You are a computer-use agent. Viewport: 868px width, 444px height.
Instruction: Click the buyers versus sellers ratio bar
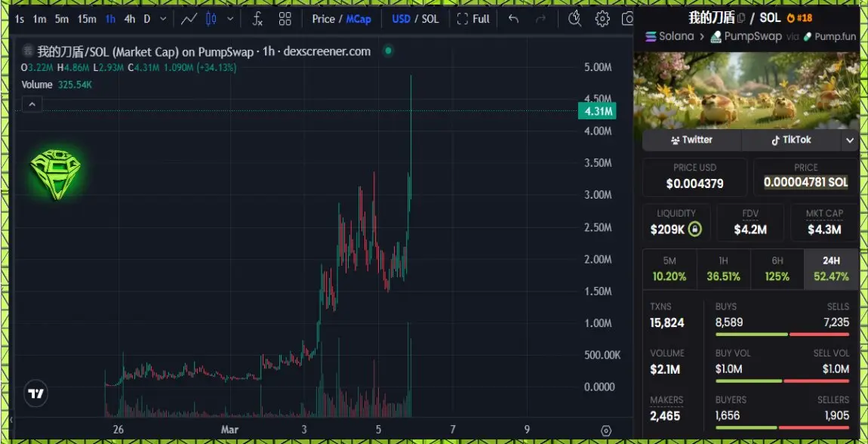pyautogui.click(x=782, y=427)
